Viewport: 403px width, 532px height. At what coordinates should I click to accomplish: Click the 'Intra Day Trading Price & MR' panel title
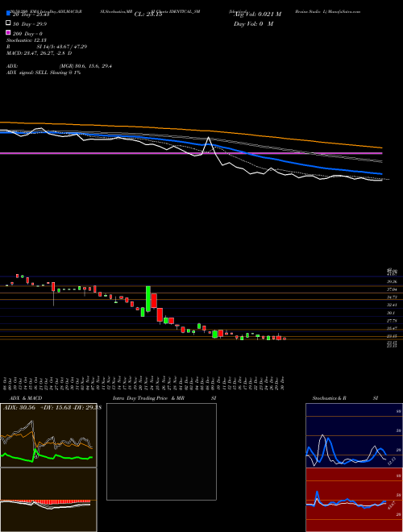pyautogui.click(x=148, y=398)
